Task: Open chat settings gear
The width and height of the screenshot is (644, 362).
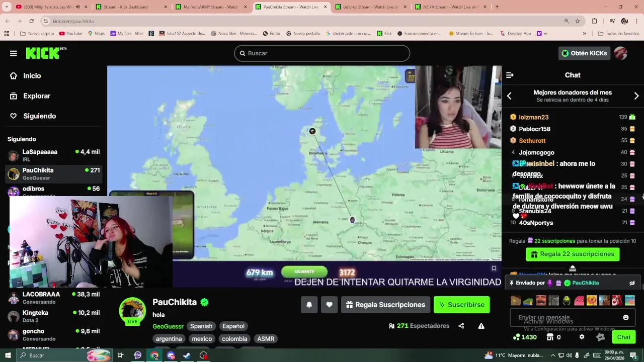Action: [582, 337]
